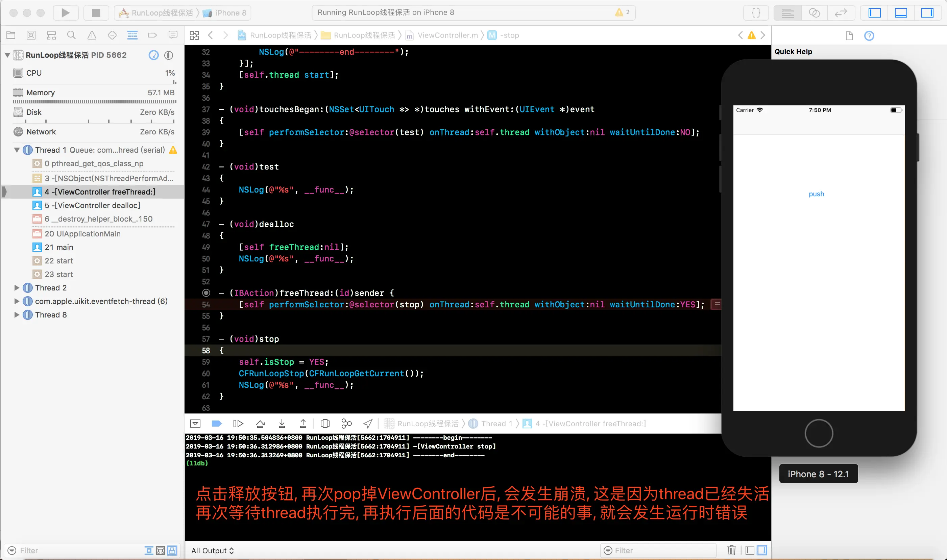Screen dimensions: 947x560
Task: Click the Step Over debug icon
Action: [260, 424]
